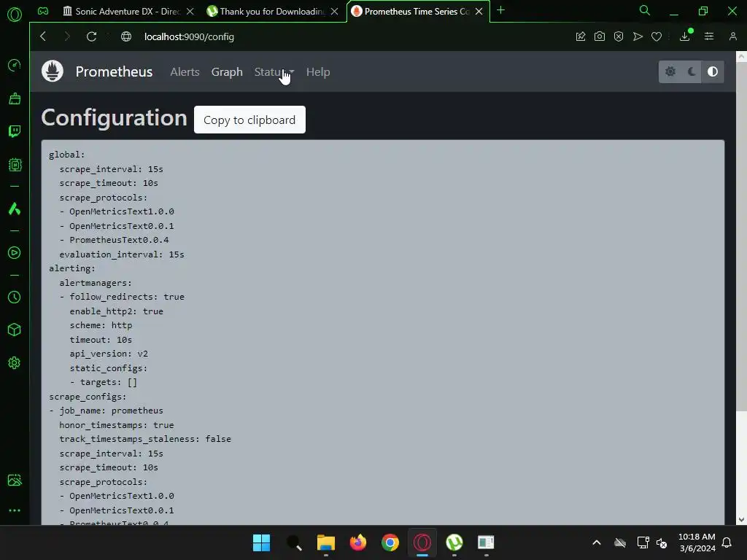Click the network tray icon

[x=643, y=542]
